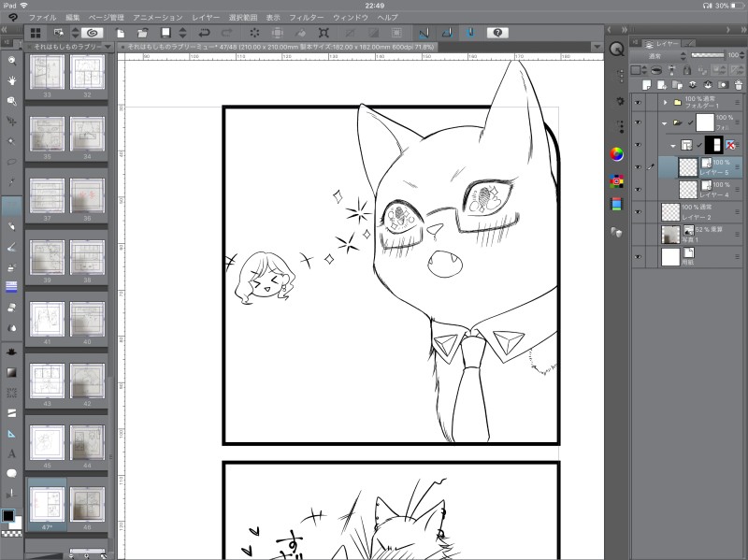Select the Balloon tool
Image resolution: width=748 pixels, height=560 pixels.
pyautogui.click(x=12, y=473)
